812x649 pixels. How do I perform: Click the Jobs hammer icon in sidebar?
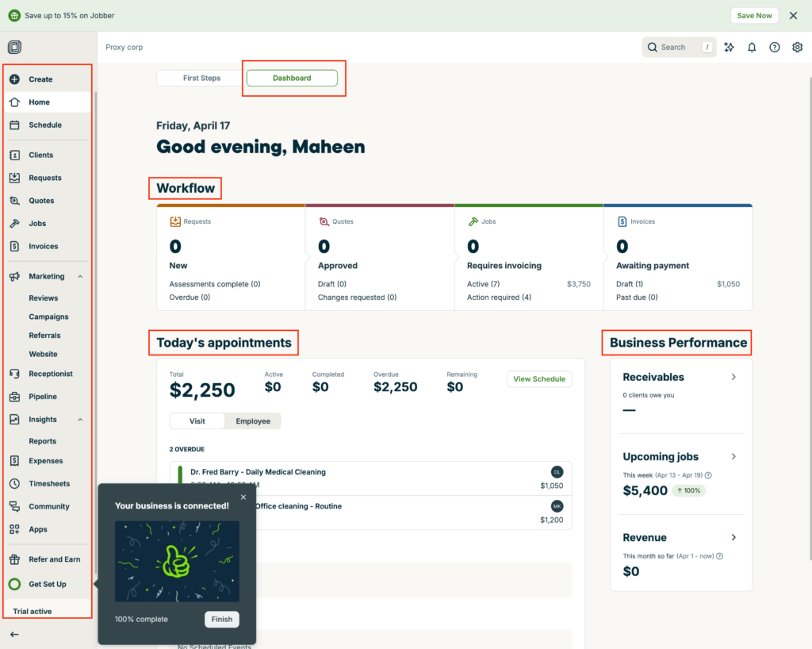point(14,223)
